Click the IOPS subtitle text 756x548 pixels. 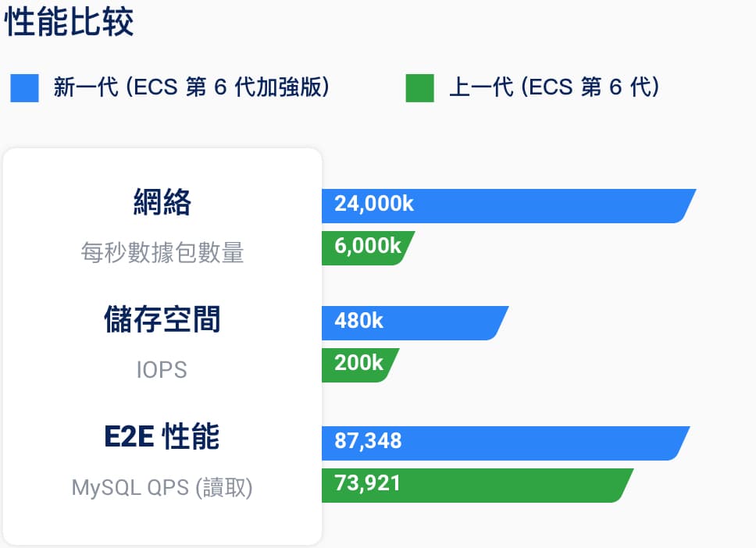[162, 370]
